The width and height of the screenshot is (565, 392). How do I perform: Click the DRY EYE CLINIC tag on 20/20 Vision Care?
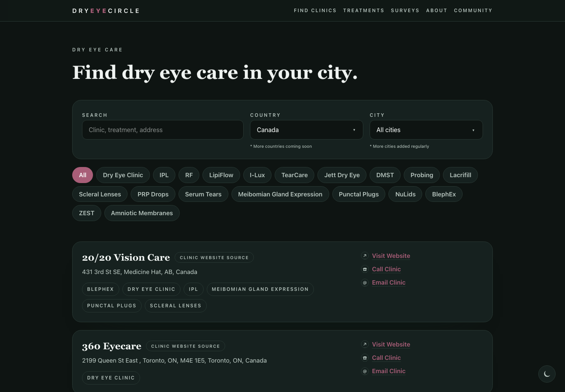click(x=151, y=289)
